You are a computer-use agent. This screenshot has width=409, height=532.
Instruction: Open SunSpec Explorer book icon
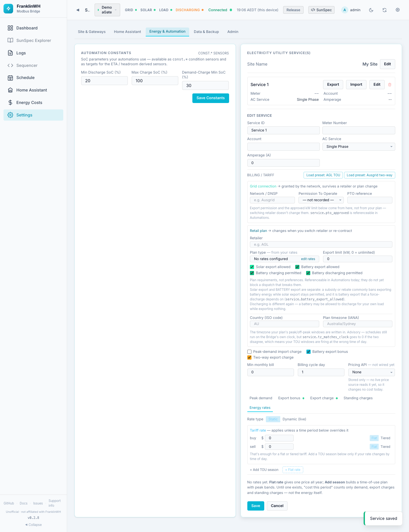tap(10, 41)
